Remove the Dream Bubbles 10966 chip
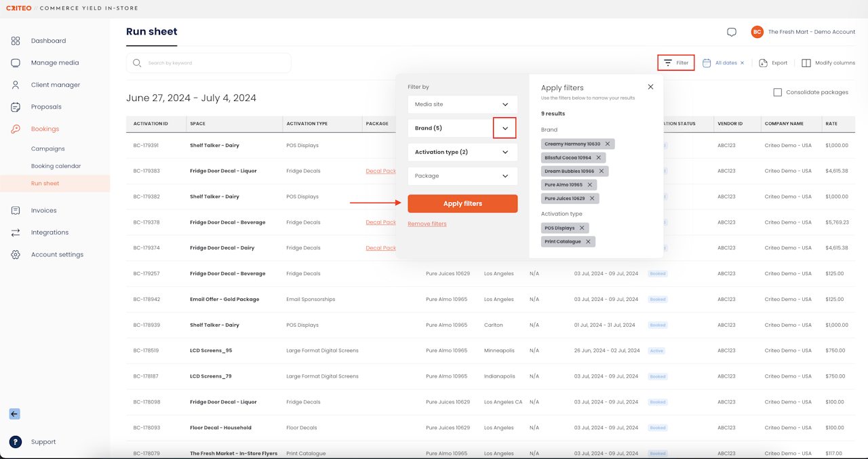The width and height of the screenshot is (868, 459). pos(601,171)
